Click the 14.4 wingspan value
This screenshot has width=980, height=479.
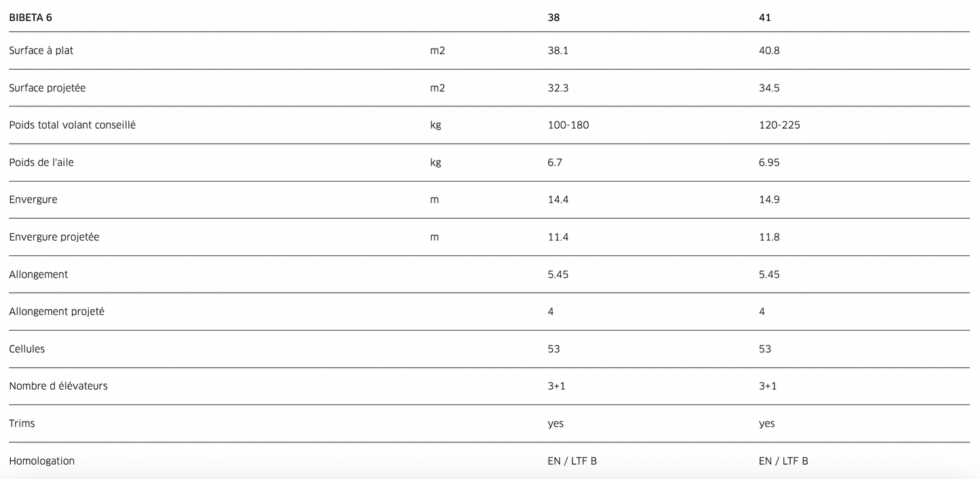(557, 200)
